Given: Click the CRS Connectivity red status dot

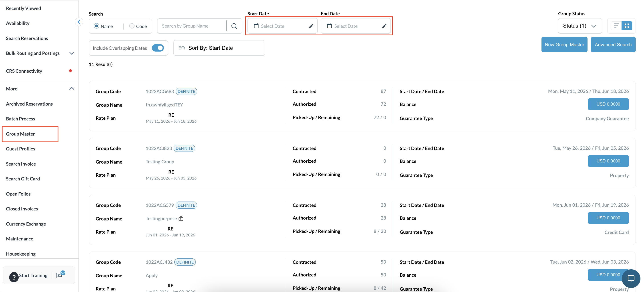Looking at the screenshot, I should point(70,71).
